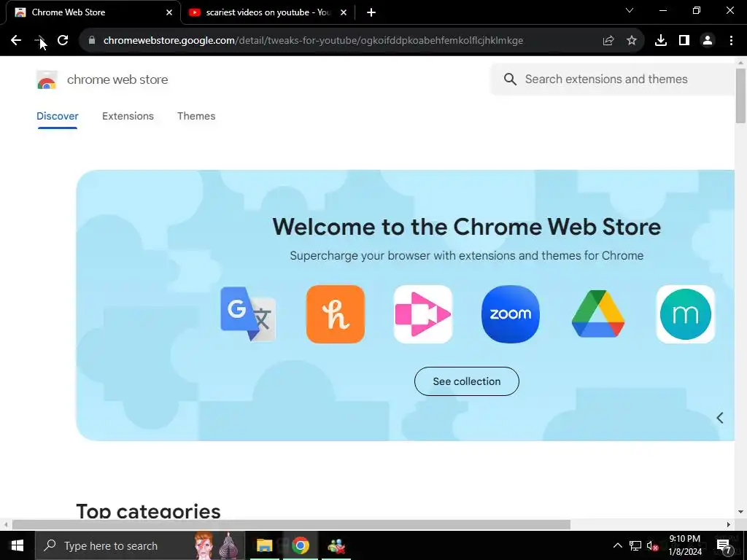Click the network status tray icon

tap(635, 545)
